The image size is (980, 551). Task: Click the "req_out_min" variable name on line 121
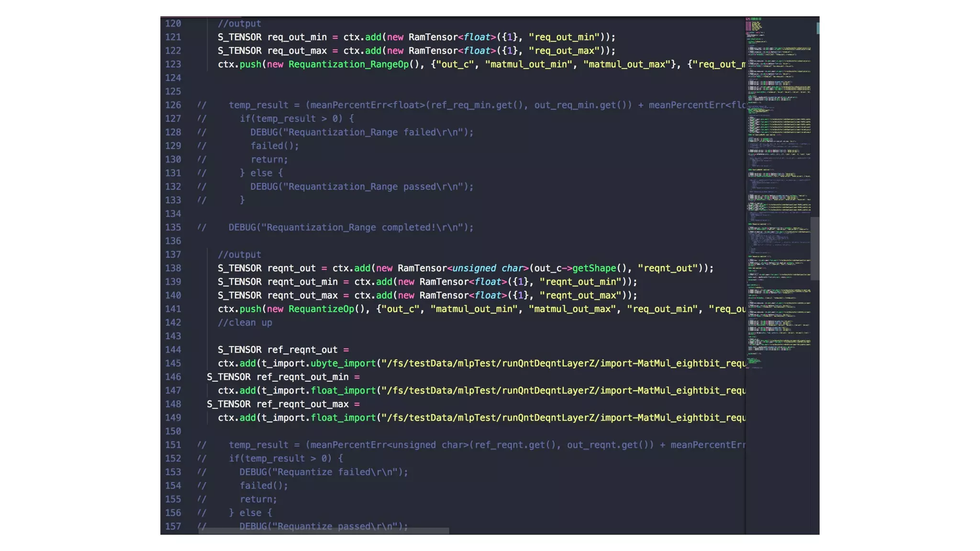pyautogui.click(x=297, y=37)
